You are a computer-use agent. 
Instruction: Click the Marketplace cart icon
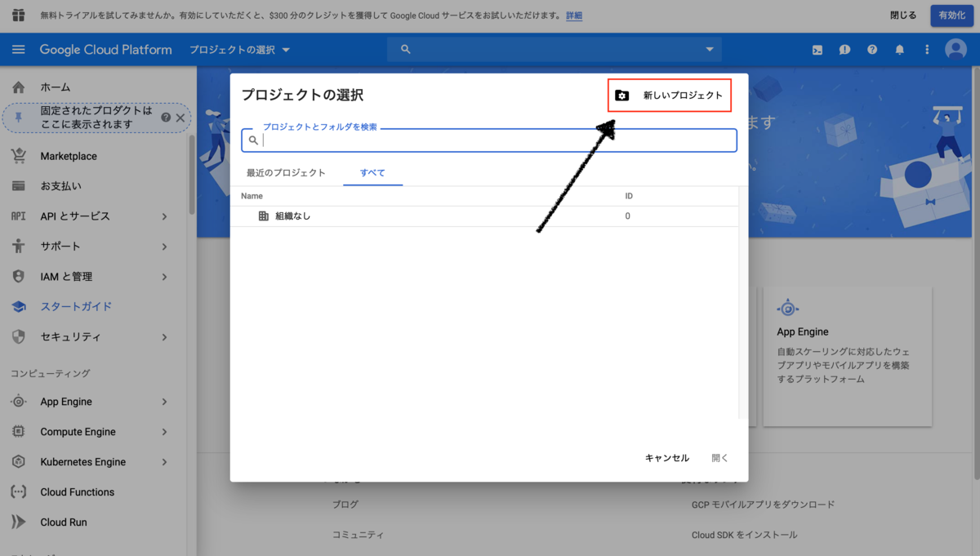pyautogui.click(x=18, y=156)
